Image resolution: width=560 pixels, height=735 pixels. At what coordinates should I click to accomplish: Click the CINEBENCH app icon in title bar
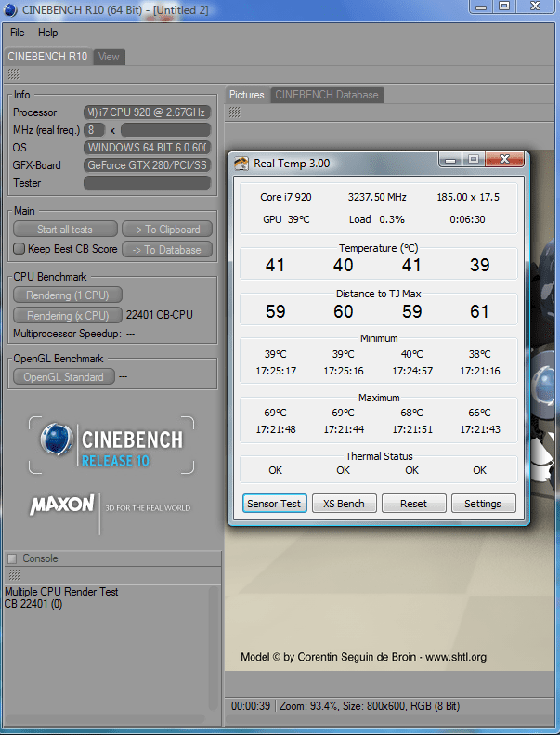click(10, 10)
